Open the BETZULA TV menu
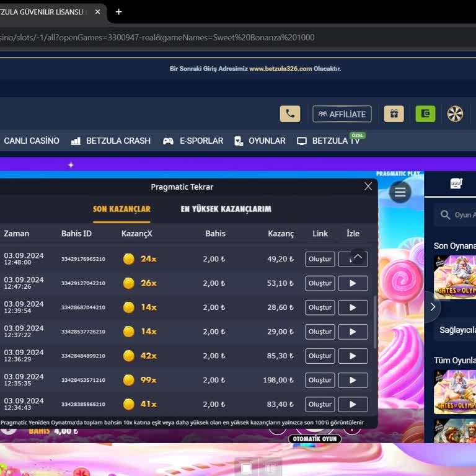 click(x=328, y=141)
